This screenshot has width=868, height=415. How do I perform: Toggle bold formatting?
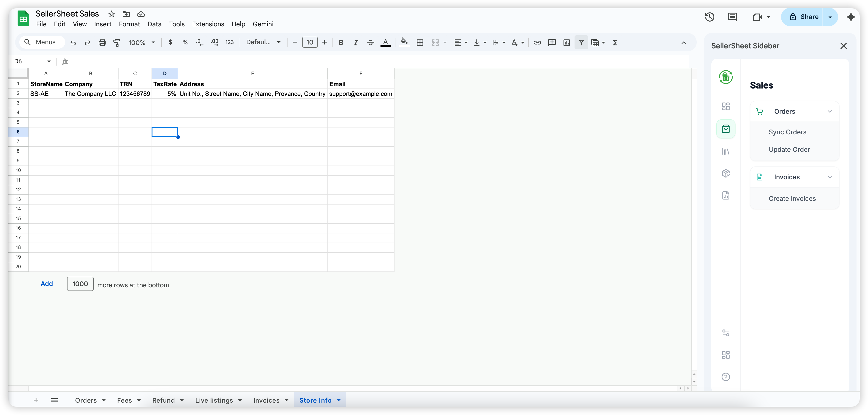[x=341, y=42]
